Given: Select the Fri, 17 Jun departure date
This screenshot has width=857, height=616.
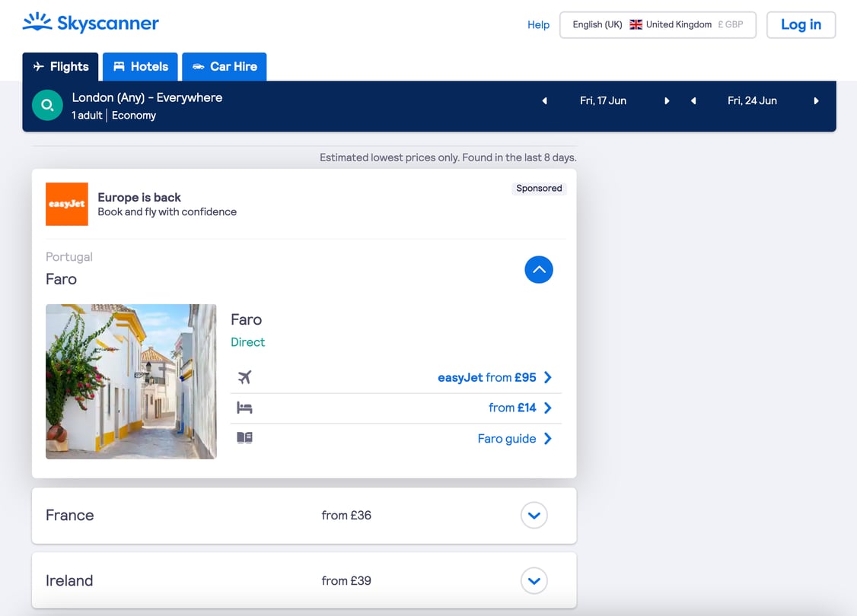Looking at the screenshot, I should (604, 101).
